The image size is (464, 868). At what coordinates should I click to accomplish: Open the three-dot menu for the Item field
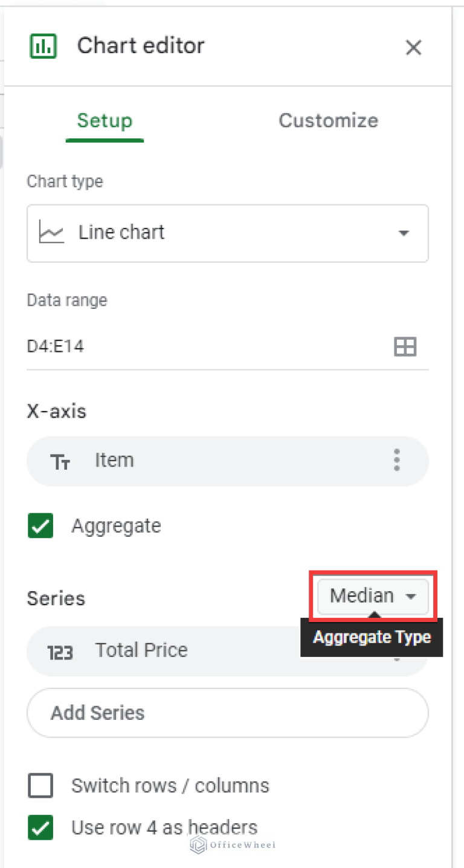point(397,461)
